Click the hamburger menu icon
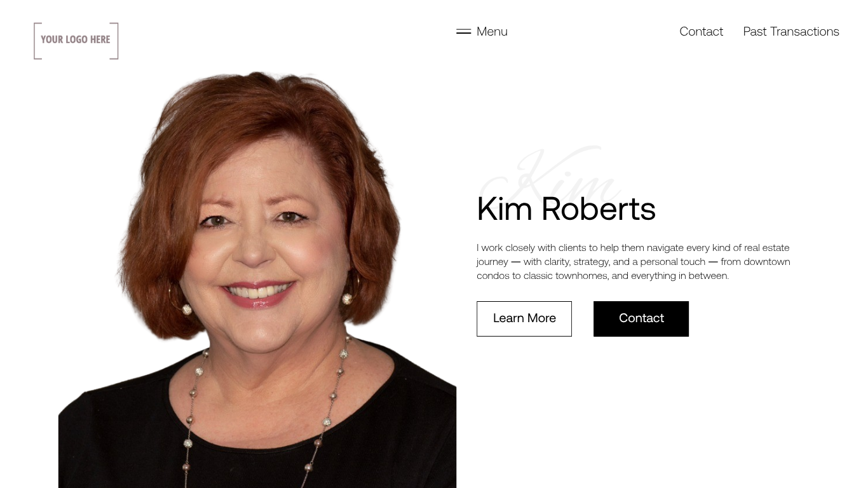 463,31
